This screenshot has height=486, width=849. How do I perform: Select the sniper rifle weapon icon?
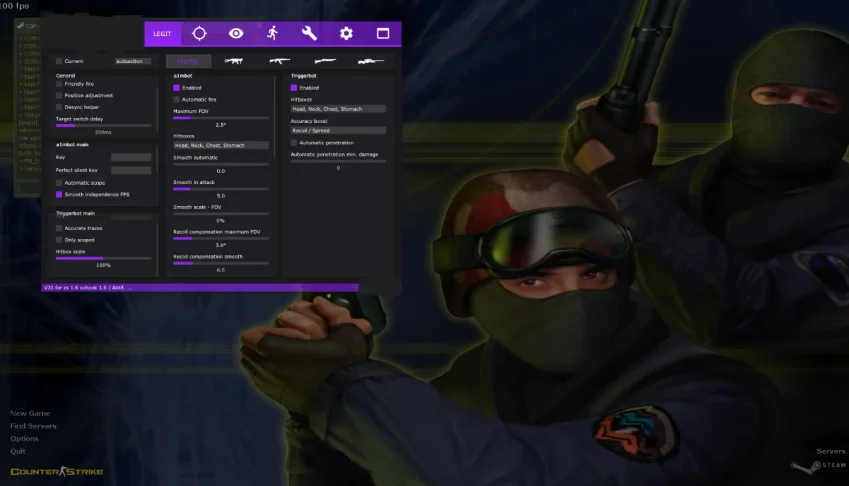click(371, 61)
